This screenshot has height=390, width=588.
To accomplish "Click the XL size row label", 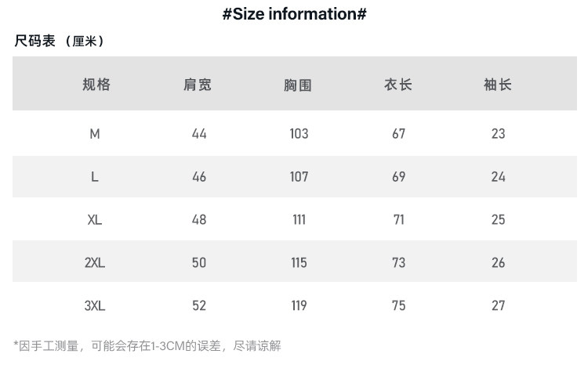I will point(95,220).
